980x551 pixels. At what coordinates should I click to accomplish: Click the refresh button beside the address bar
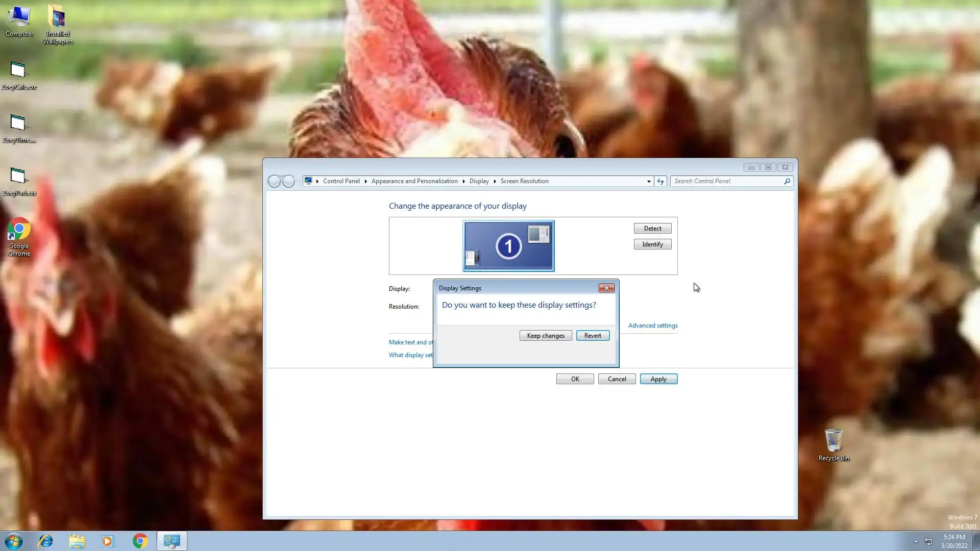tap(660, 181)
